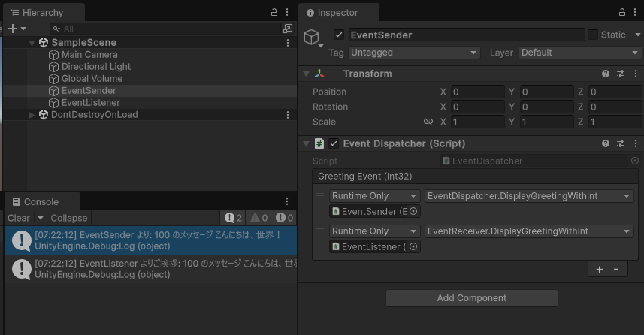The height and width of the screenshot is (335, 644).
Task: Select EventListener in Hierarchy
Action: (x=91, y=103)
